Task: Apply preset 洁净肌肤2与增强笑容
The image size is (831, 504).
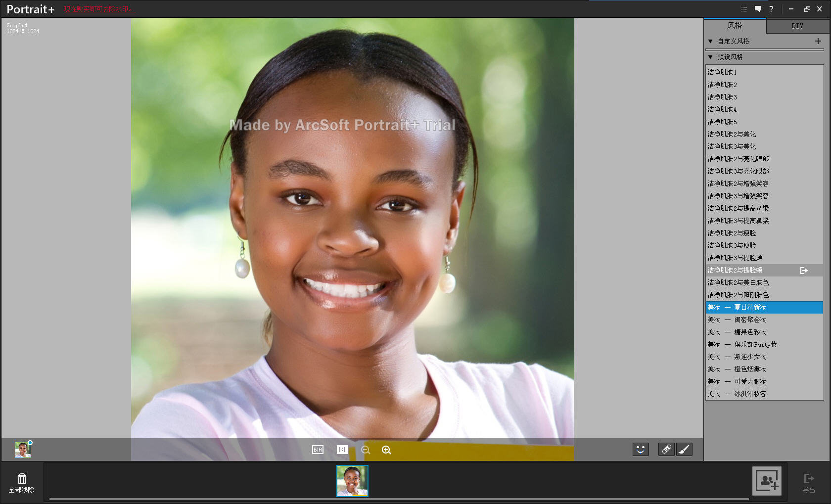Action: [764, 183]
